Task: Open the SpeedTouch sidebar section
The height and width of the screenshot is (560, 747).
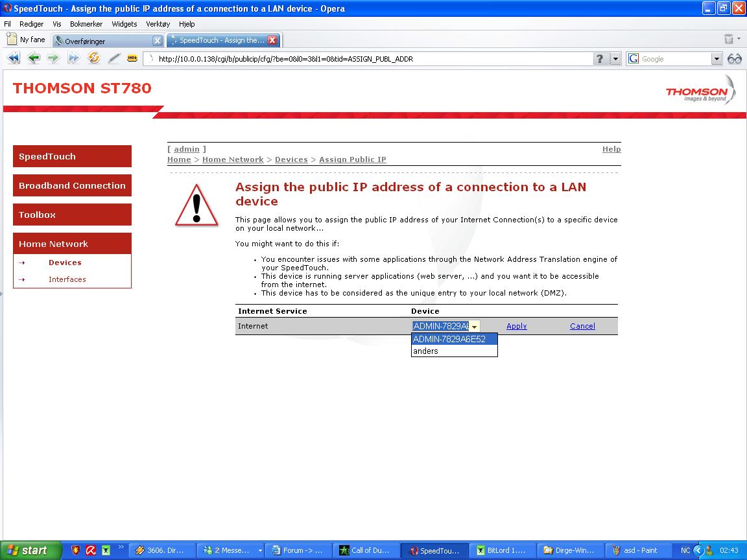Action: (x=72, y=156)
